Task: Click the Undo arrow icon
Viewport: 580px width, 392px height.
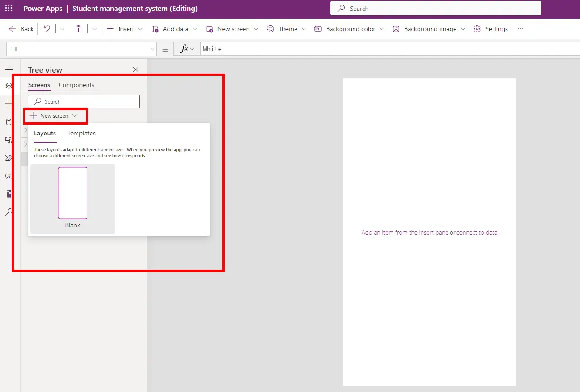Action: coord(47,28)
